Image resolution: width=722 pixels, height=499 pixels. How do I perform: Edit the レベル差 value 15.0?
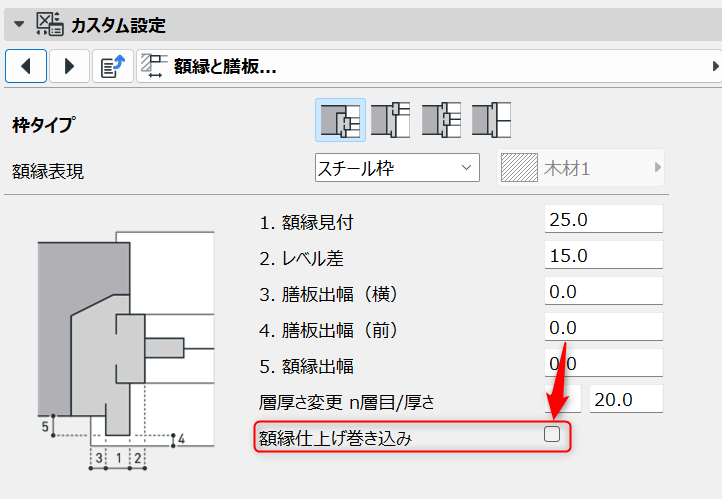[x=604, y=255]
